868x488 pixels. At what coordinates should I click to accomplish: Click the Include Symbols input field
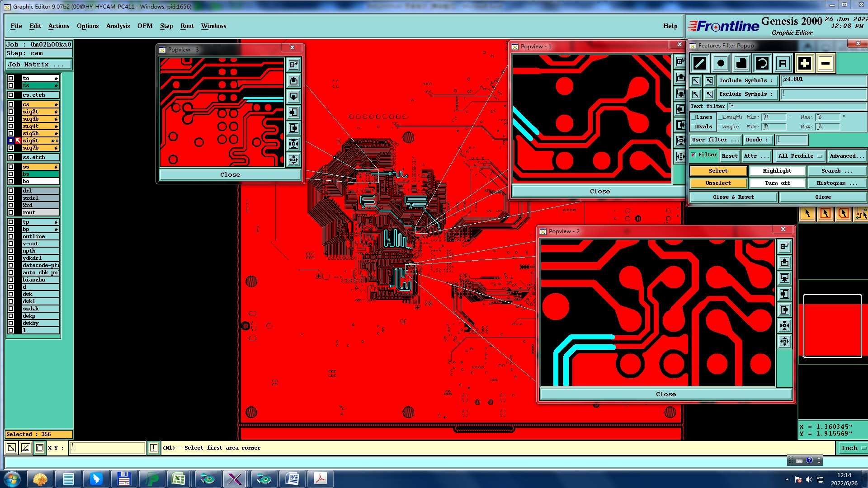(823, 80)
